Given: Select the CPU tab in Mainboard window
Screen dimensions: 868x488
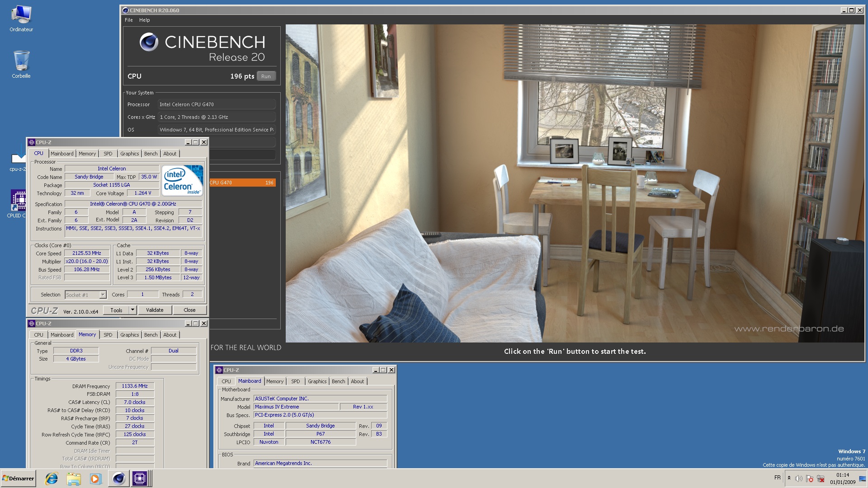Looking at the screenshot, I should (x=226, y=381).
